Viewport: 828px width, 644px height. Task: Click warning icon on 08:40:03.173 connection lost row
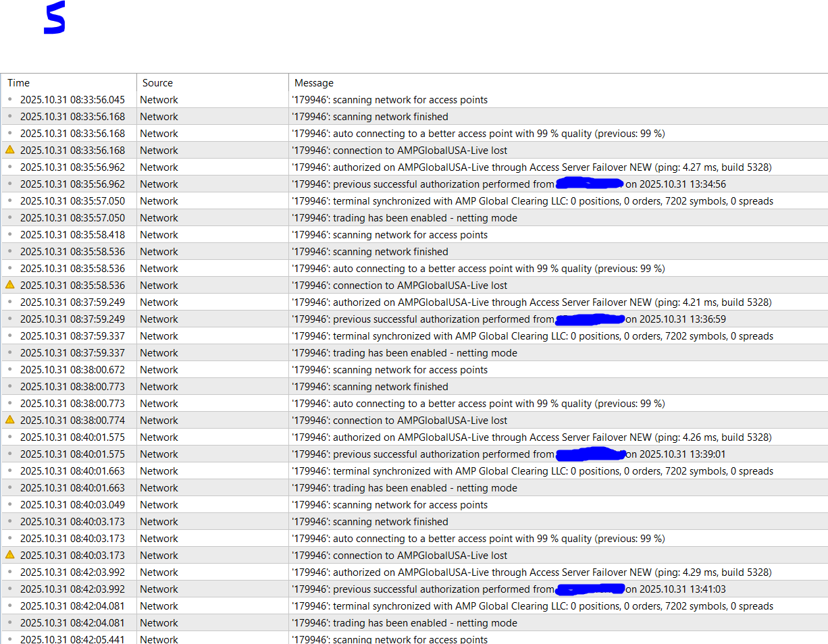pos(9,555)
